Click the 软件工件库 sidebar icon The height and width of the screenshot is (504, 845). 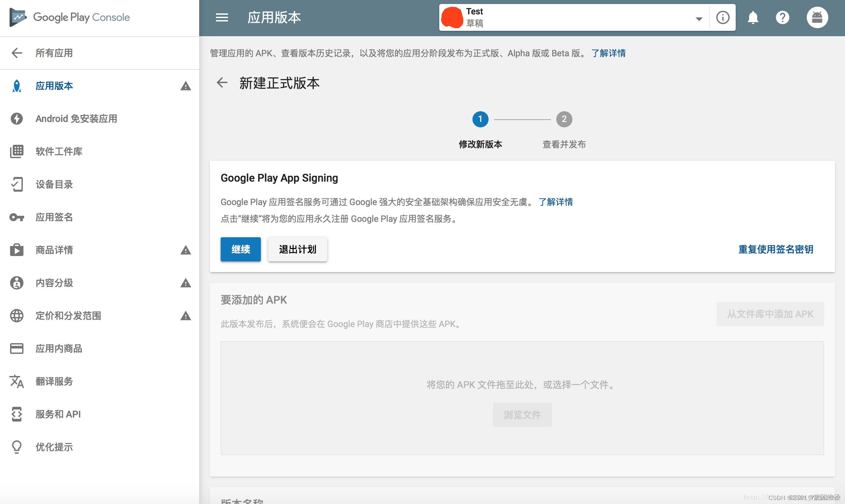17,151
